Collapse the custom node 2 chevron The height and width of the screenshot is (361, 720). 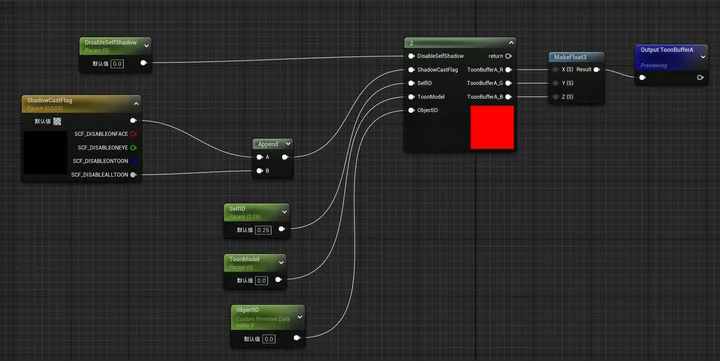coord(511,42)
